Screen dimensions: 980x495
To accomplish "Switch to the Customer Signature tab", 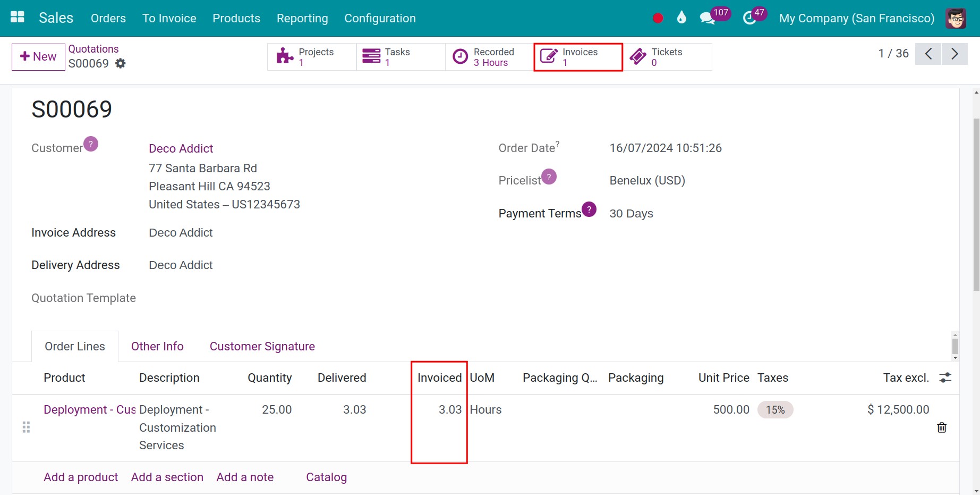I will pos(262,346).
